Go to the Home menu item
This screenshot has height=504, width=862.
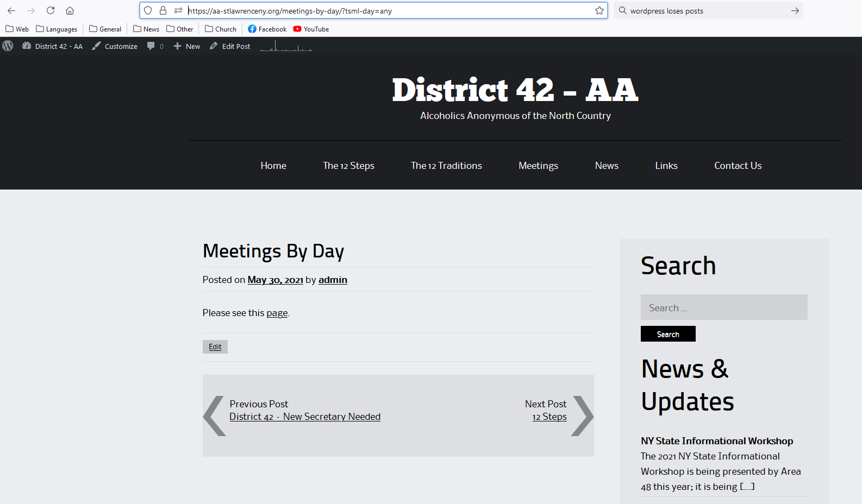pos(273,166)
